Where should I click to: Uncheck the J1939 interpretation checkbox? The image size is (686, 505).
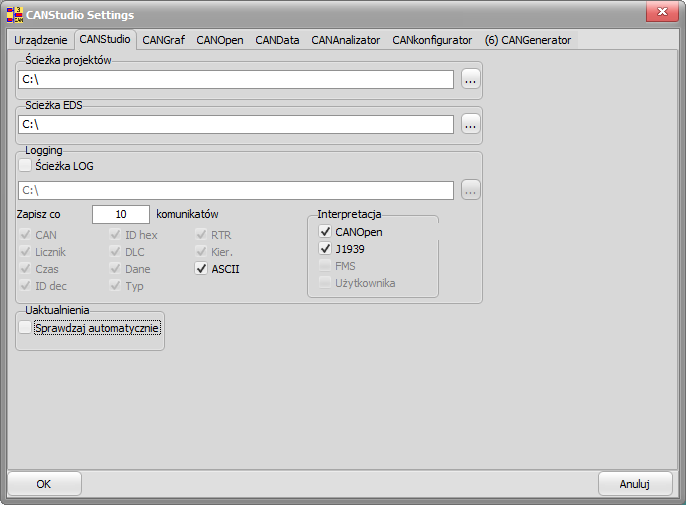click(325, 249)
